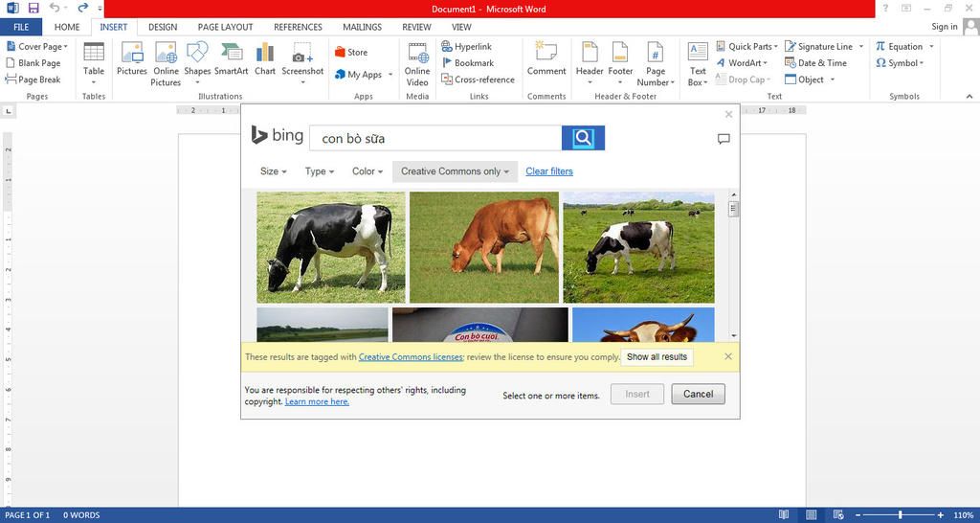Image resolution: width=980 pixels, height=523 pixels.
Task: Open the Creative Commons only dropdown
Action: click(455, 171)
